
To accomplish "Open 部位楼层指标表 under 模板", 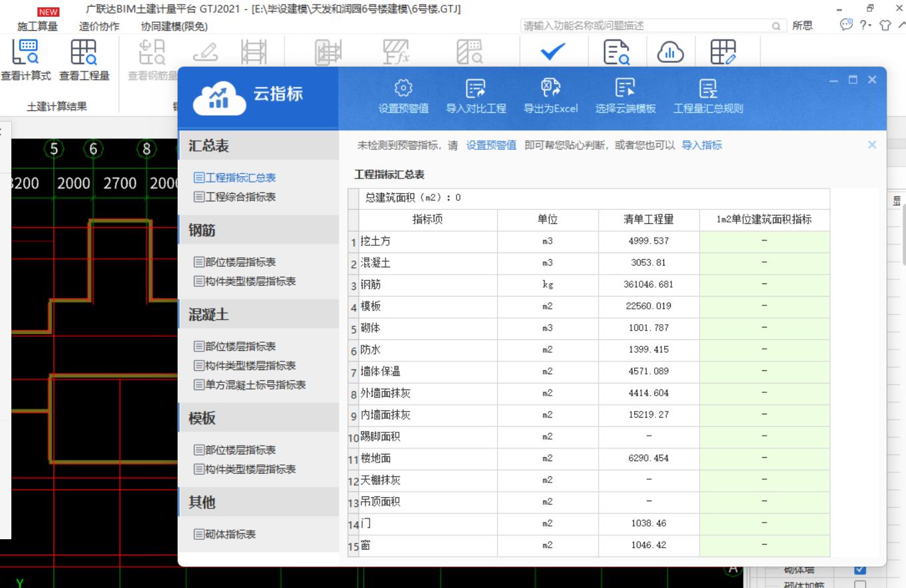I will click(x=235, y=450).
